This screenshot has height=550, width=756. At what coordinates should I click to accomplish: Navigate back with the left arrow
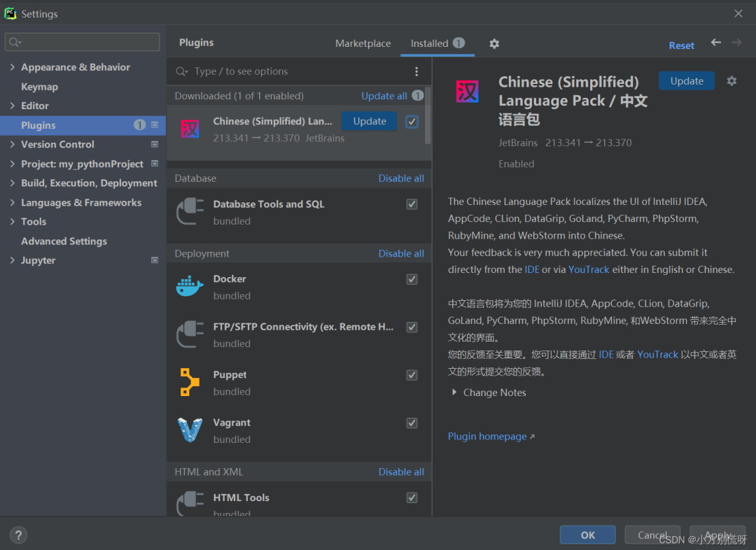click(x=716, y=43)
